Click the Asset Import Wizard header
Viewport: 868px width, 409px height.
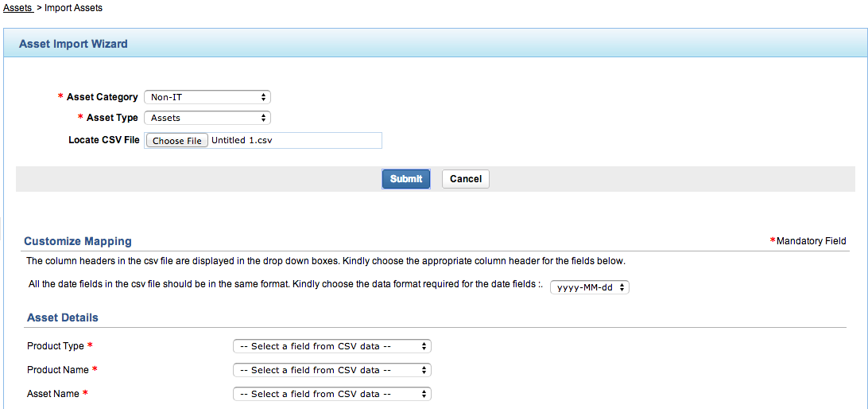[73, 44]
